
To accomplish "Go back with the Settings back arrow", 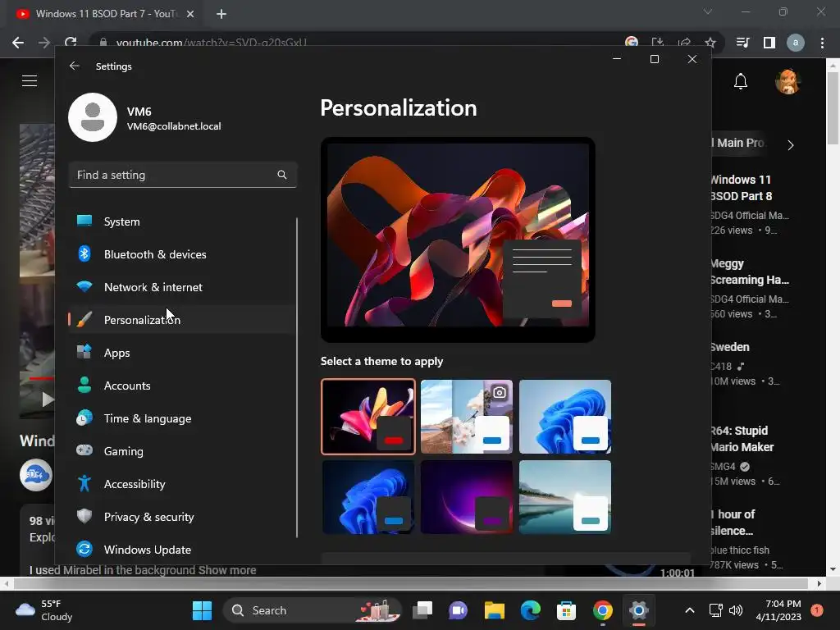I will click(75, 66).
